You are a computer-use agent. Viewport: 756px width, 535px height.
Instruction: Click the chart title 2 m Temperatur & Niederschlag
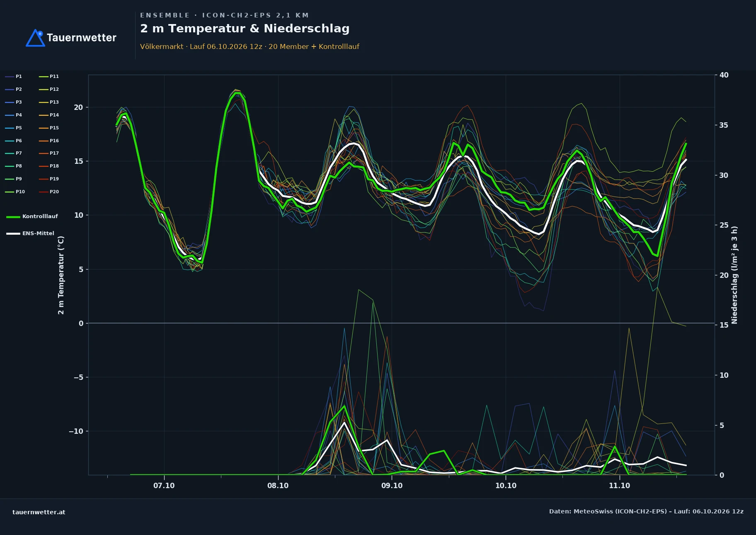tap(245, 29)
